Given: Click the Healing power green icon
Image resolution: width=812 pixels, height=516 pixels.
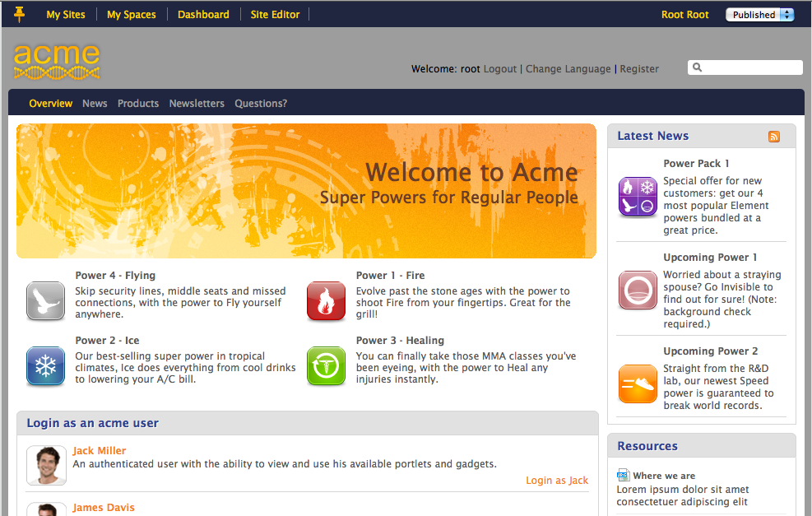Looking at the screenshot, I should click(x=326, y=366).
